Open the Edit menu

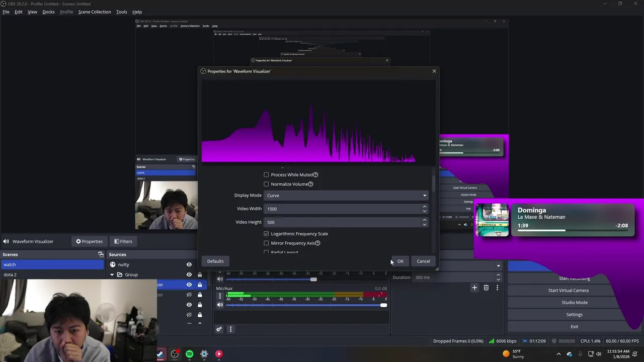(18, 12)
